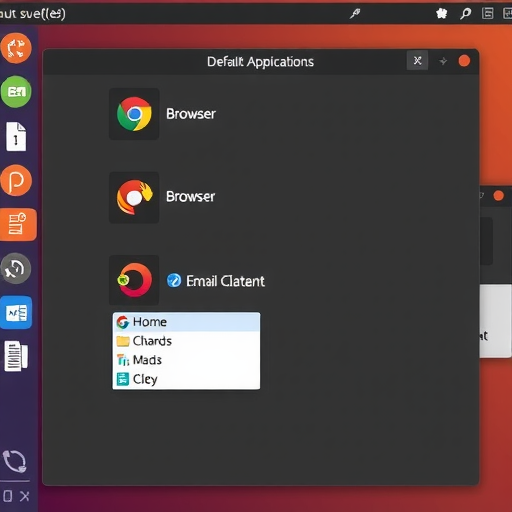Click the star icon in dialog title bar
This screenshot has height=512, width=512.
pyautogui.click(x=443, y=61)
